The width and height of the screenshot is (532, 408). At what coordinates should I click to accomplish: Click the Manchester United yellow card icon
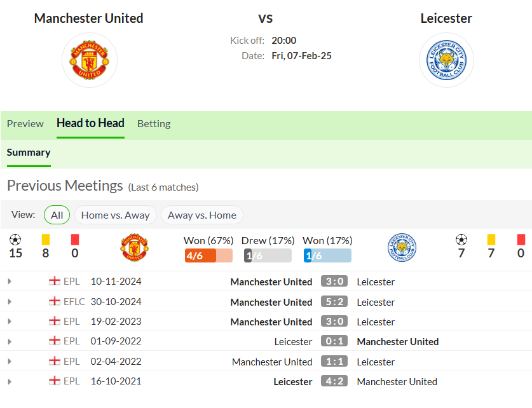[46, 240]
